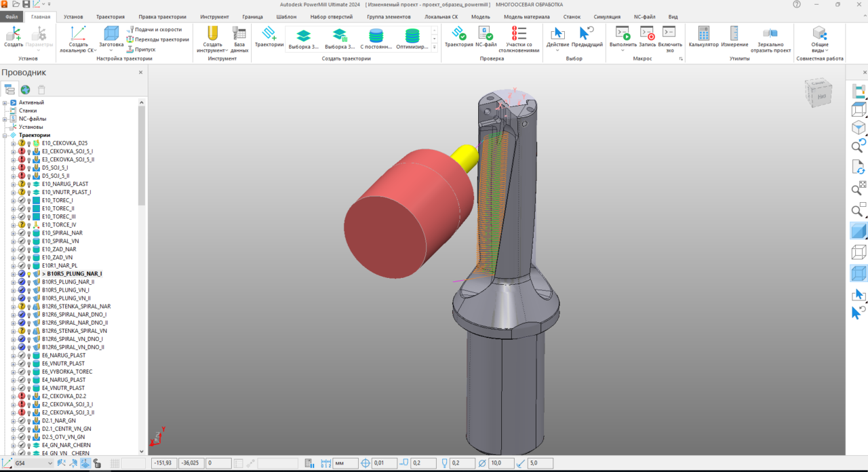Open the G54 workplane dropdown
Viewport: 868px width, 472px height.
tap(50, 463)
